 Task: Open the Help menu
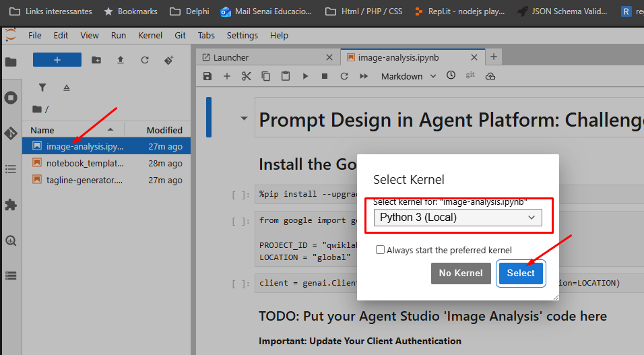pyautogui.click(x=279, y=35)
